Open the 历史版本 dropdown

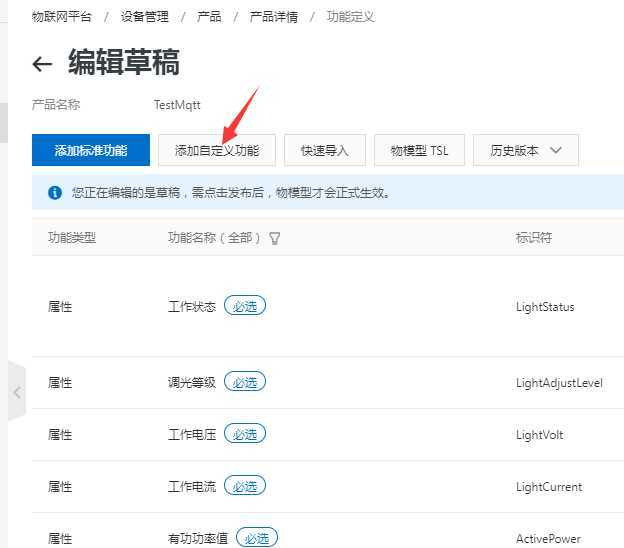[x=526, y=150]
